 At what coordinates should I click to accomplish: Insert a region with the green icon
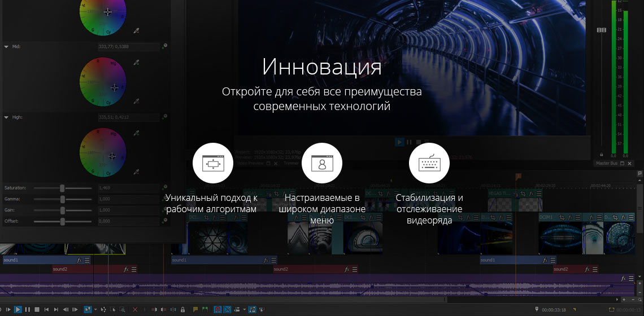pyautogui.click(x=205, y=309)
